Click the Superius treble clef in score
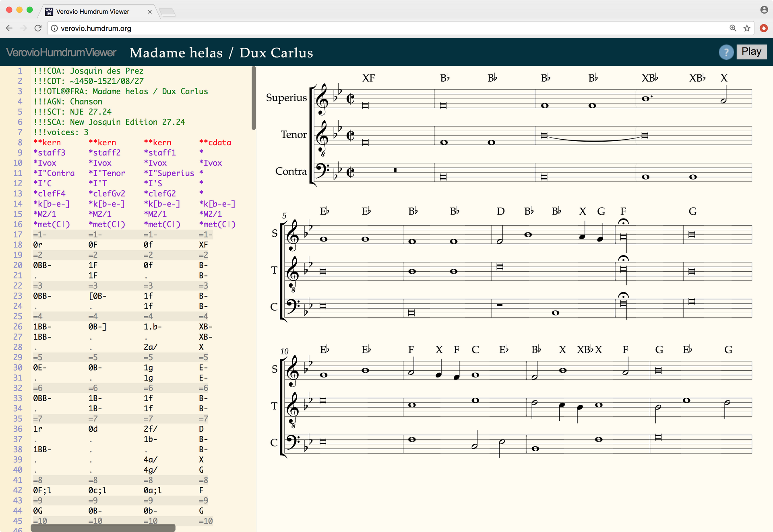This screenshot has width=773, height=532. pos(322,99)
